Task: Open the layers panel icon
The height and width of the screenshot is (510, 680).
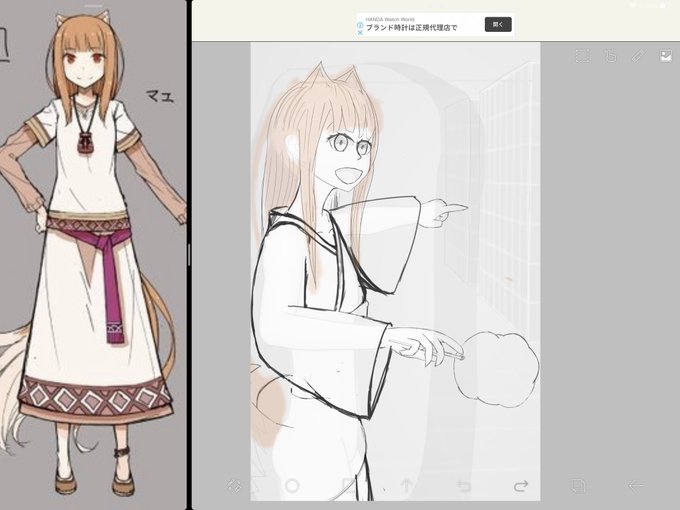Action: [x=578, y=486]
